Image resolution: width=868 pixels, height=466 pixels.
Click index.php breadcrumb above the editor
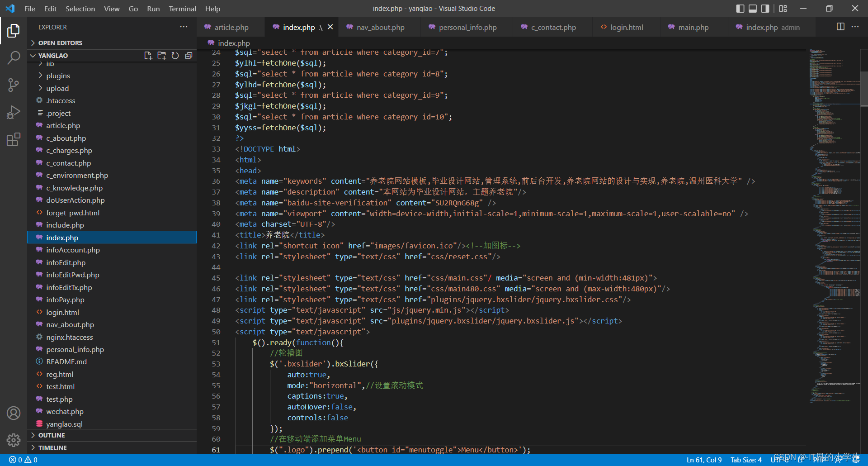click(229, 43)
